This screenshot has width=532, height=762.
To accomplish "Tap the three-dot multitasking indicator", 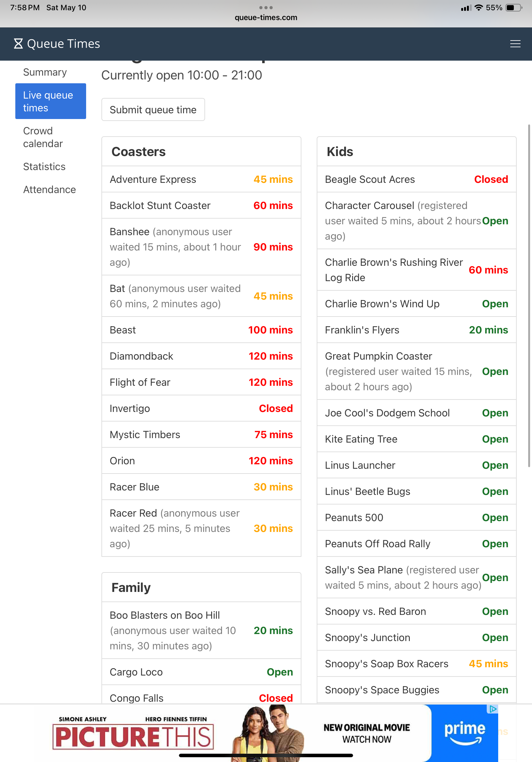I will pyautogui.click(x=266, y=7).
